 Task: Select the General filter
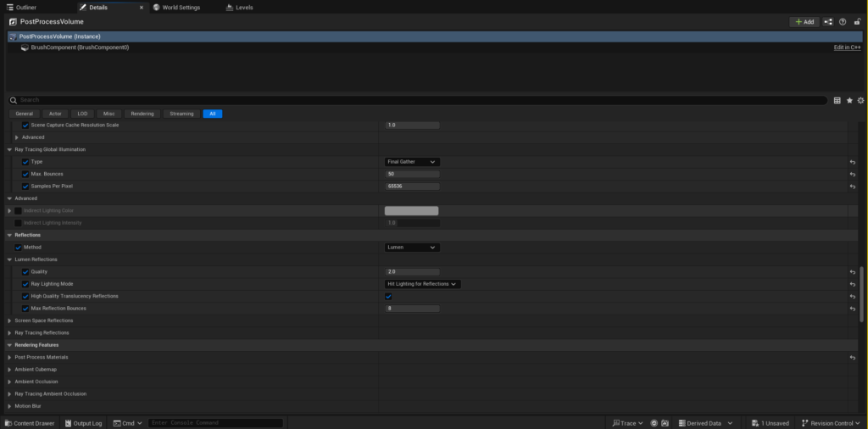click(x=25, y=114)
